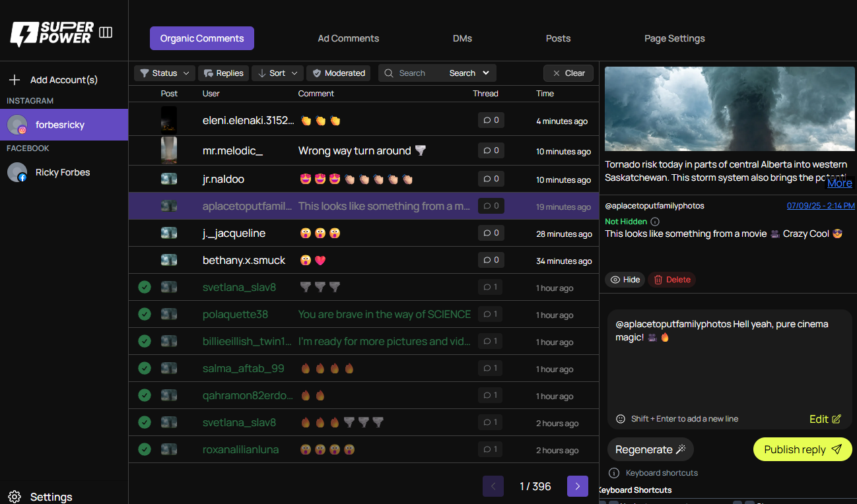The width and height of the screenshot is (857, 504).
Task: Open the tornado post image preview
Action: pos(730,109)
